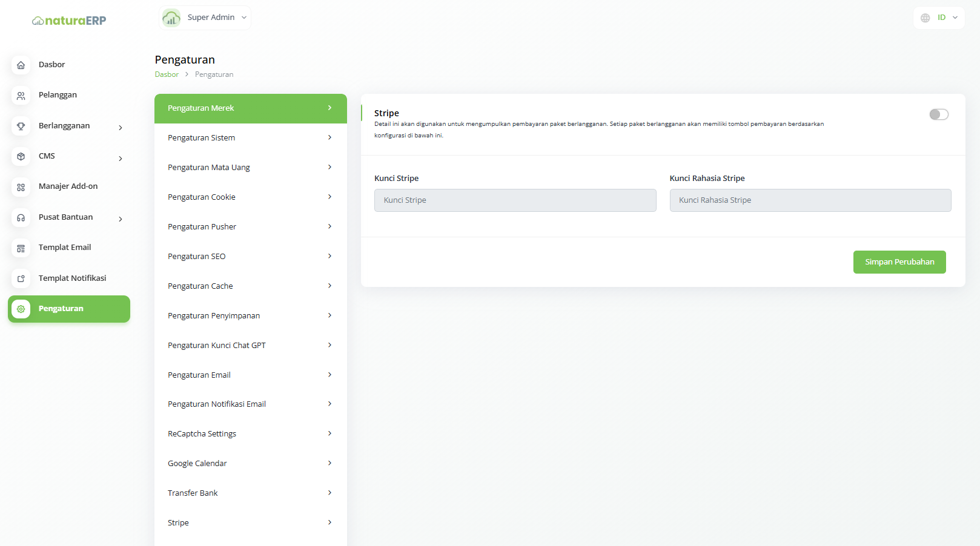The width and height of the screenshot is (980, 546).
Task: Open Google Calendar settings section
Action: pyautogui.click(x=251, y=464)
